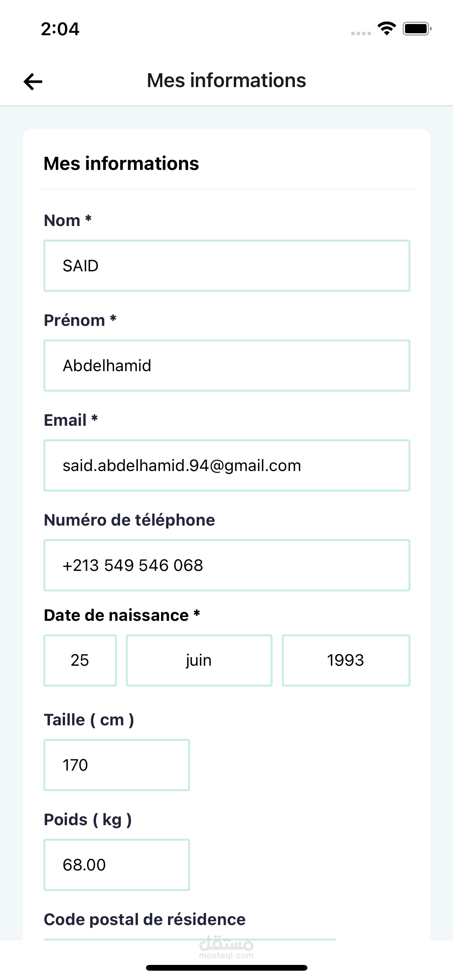Image resolution: width=453 pixels, height=980 pixels.
Task: Tap the Wi-Fi status icon
Action: click(x=386, y=29)
